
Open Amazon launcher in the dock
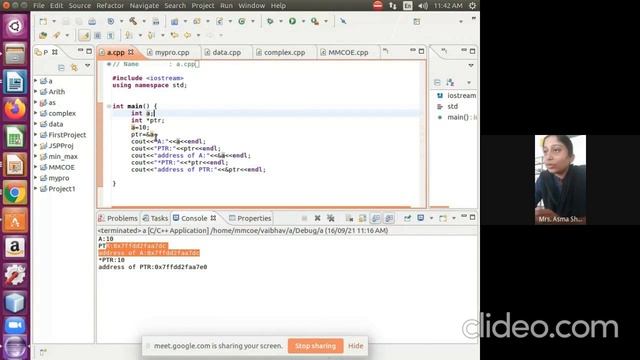pyautogui.click(x=15, y=248)
